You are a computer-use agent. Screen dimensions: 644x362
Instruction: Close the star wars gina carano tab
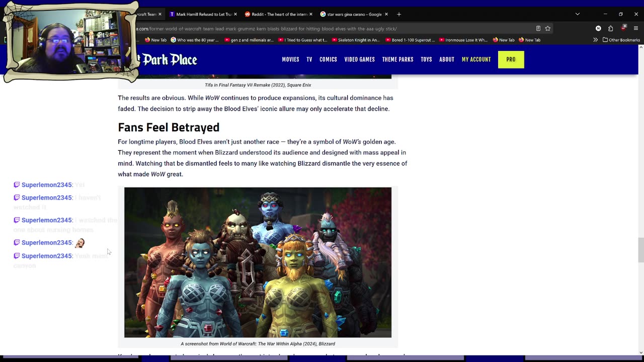pyautogui.click(x=386, y=14)
